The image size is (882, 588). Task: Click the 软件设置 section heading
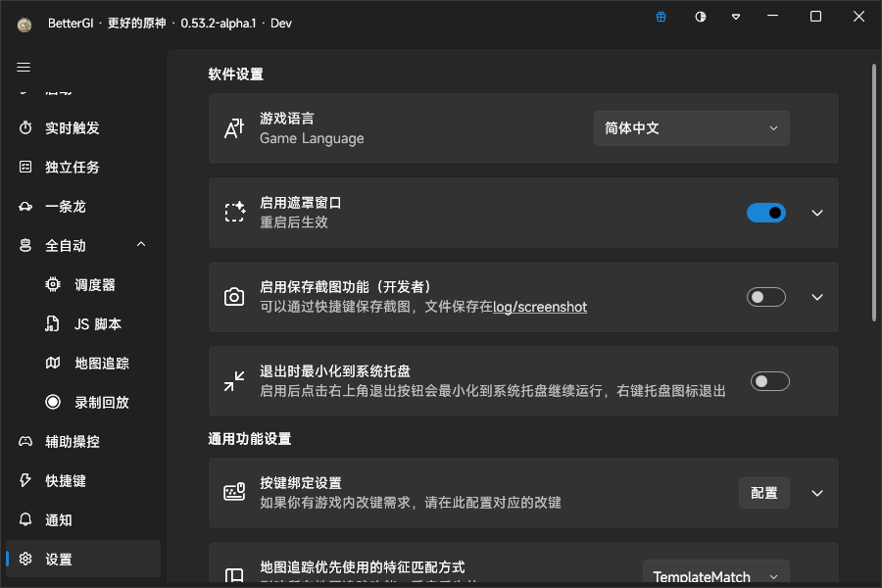pyautogui.click(x=235, y=74)
